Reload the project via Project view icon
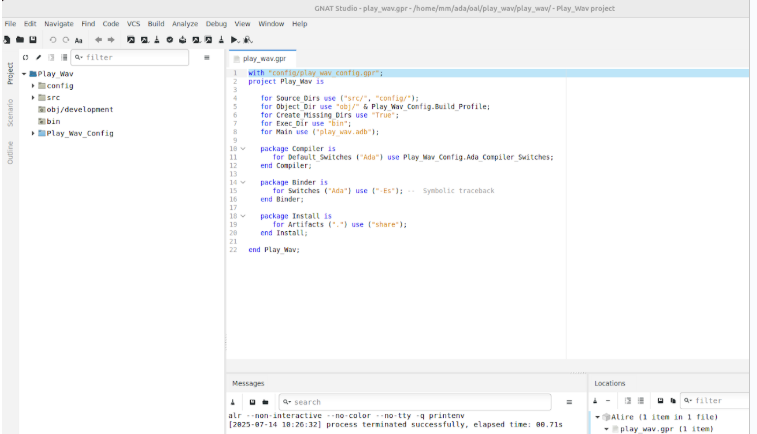This screenshot has width=757, height=434. click(x=26, y=57)
